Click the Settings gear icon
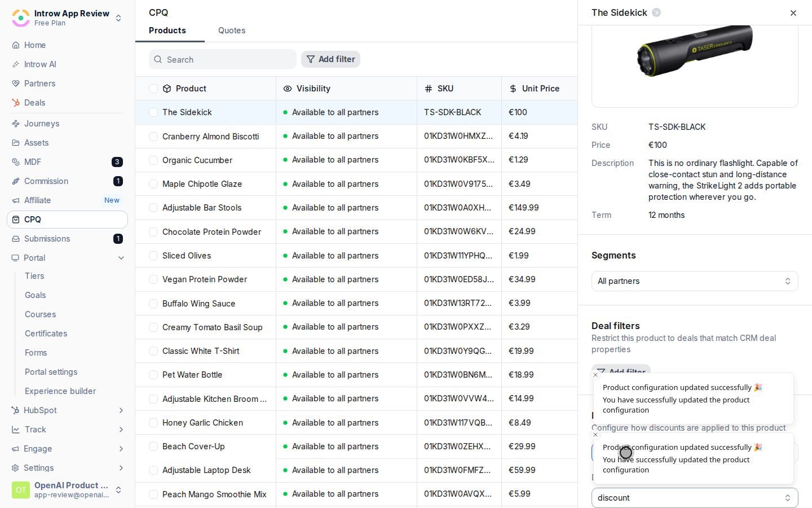This screenshot has height=508, width=812. point(16,468)
